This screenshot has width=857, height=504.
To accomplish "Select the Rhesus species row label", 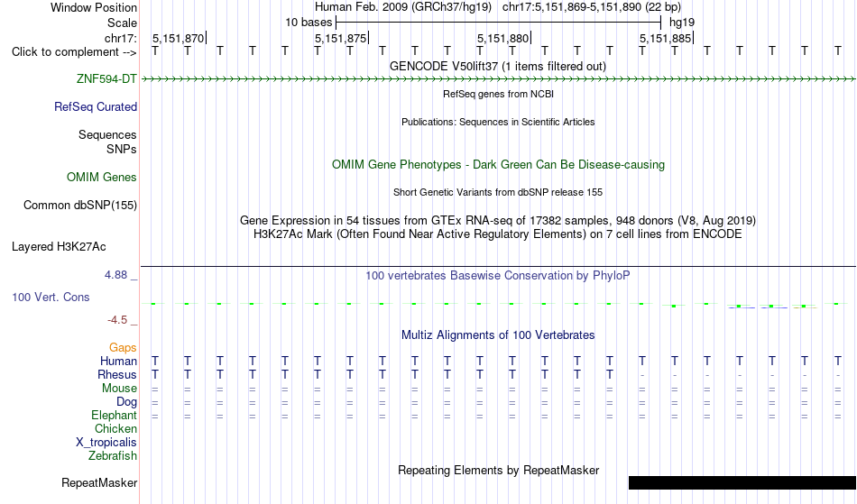I will (x=117, y=375).
